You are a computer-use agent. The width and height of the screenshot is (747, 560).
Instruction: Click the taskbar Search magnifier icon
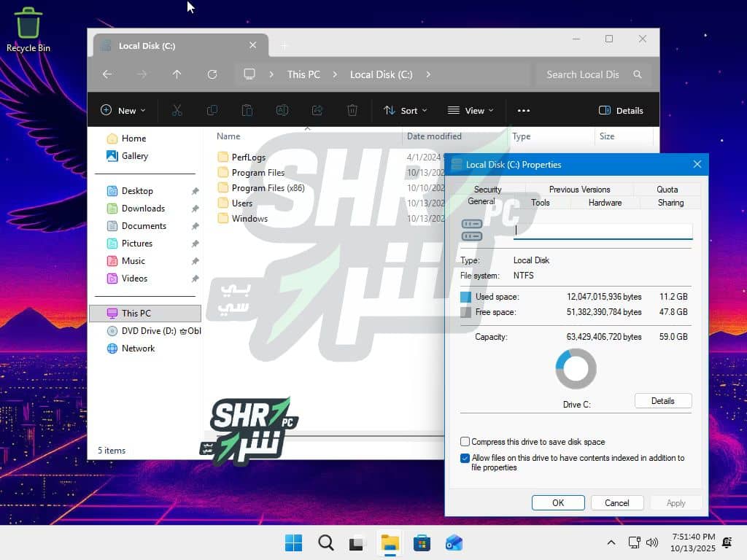pyautogui.click(x=326, y=542)
